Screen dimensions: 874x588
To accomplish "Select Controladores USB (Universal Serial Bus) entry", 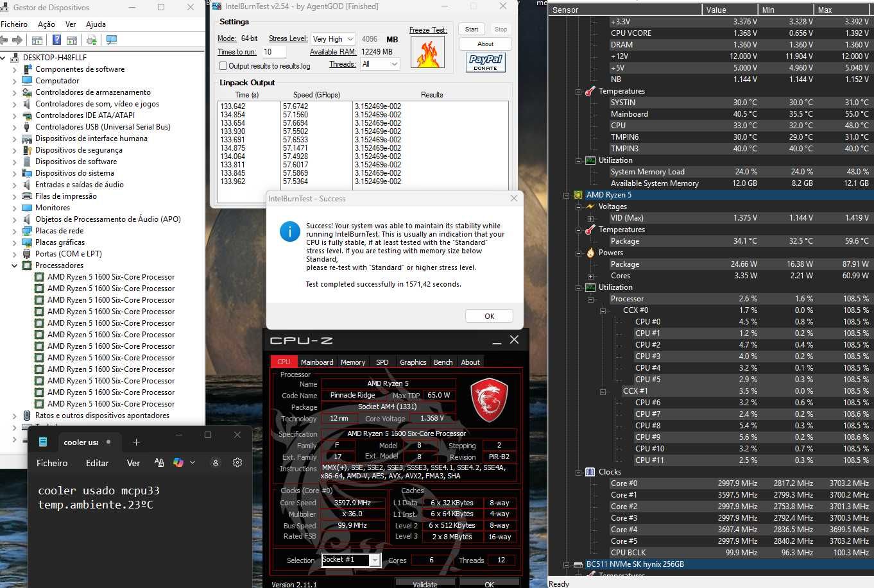I will 103,127.
